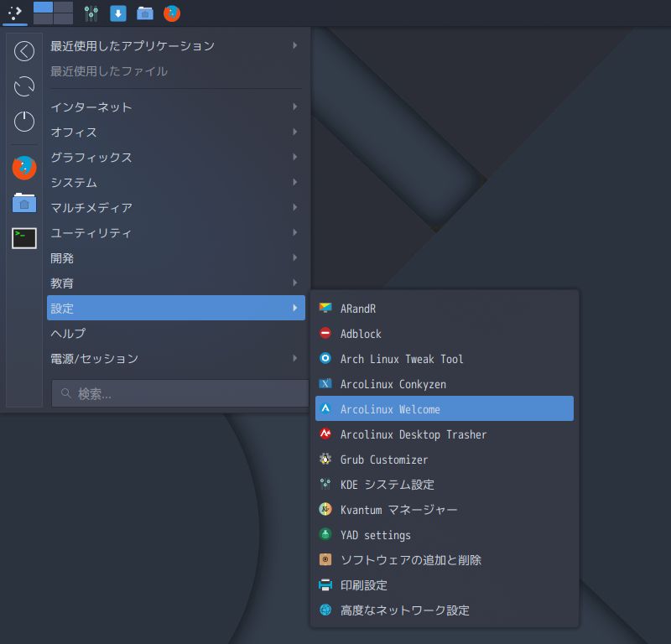This screenshot has width=671, height=644.
Task: Expand the 最近使用したアプリケーション submenu arrow
Action: (295, 45)
